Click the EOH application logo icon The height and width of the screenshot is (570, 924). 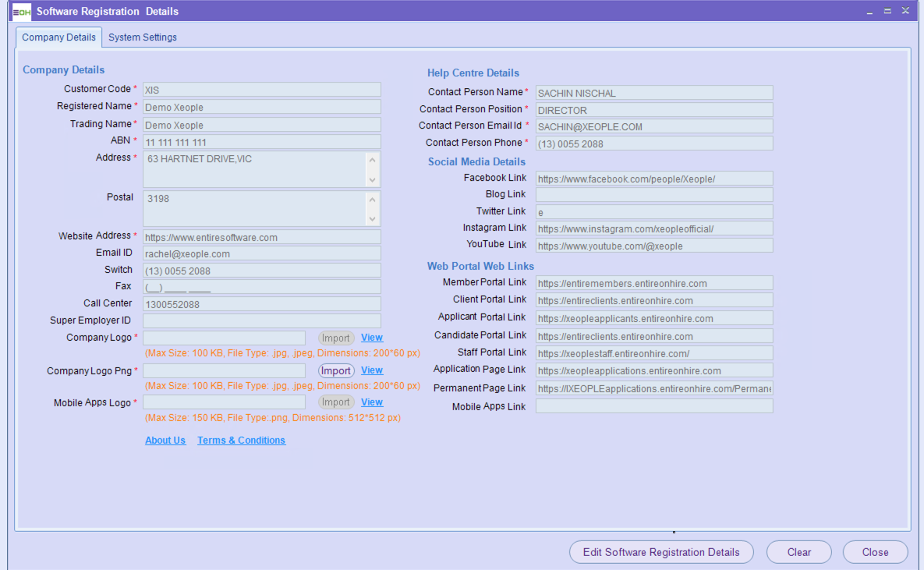[22, 12]
